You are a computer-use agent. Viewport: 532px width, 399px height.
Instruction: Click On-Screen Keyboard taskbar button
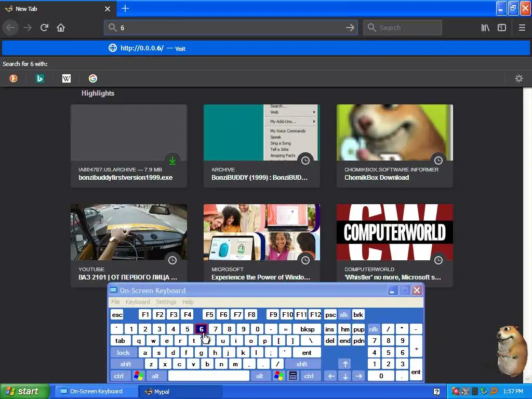96,392
